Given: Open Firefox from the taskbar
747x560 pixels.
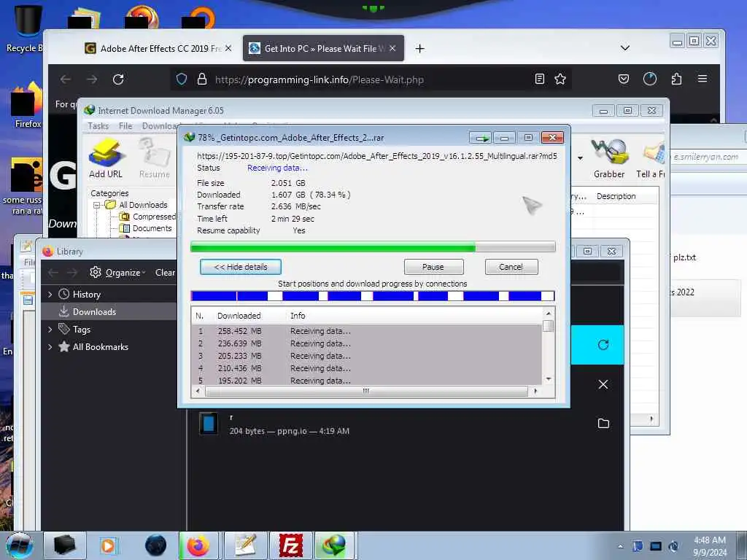Looking at the screenshot, I should 198,545.
